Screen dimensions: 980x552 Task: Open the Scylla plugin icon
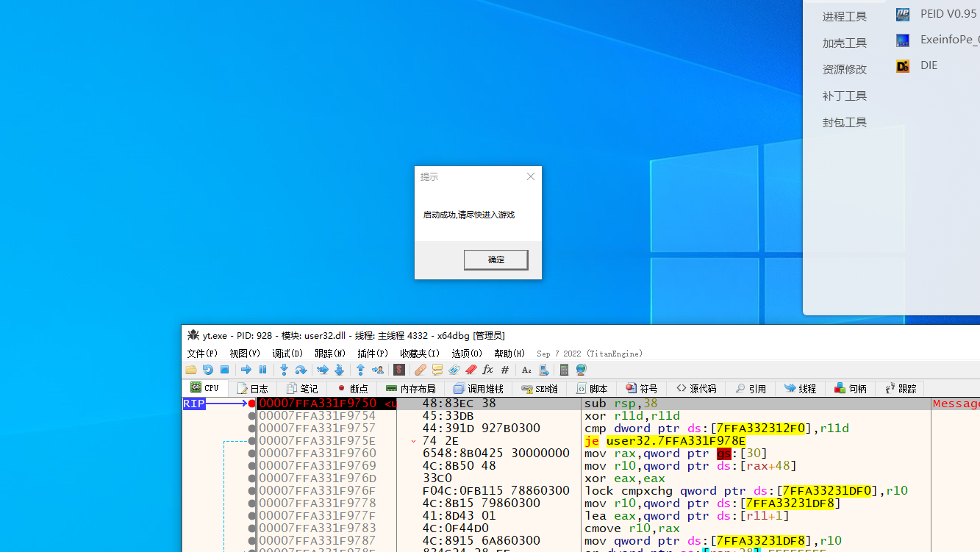[399, 370]
